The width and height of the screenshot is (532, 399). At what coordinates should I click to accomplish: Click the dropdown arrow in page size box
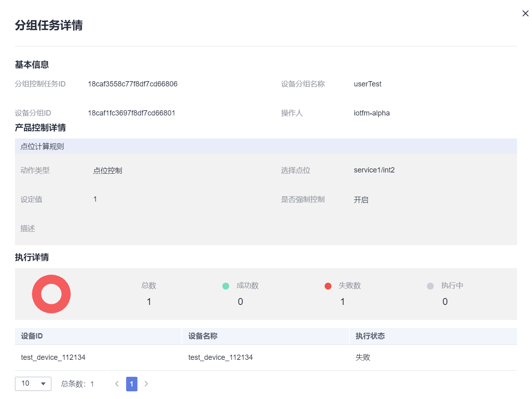(43, 384)
